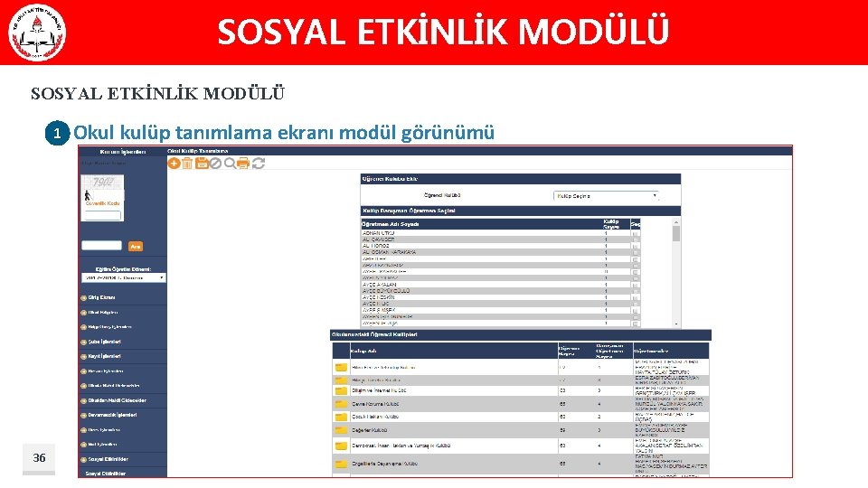Open Devamsızlık İşlemleri menu item
868x488 pixels.
coord(112,415)
